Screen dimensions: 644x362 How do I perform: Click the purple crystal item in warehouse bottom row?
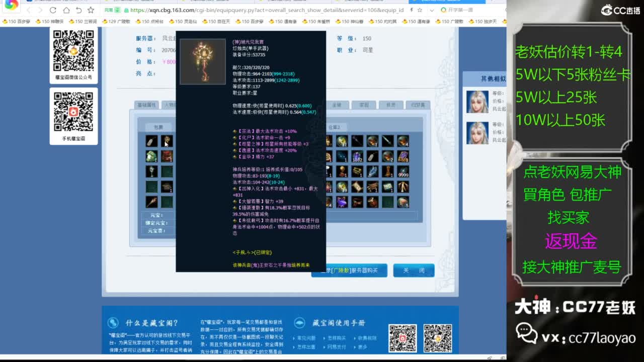342,202
